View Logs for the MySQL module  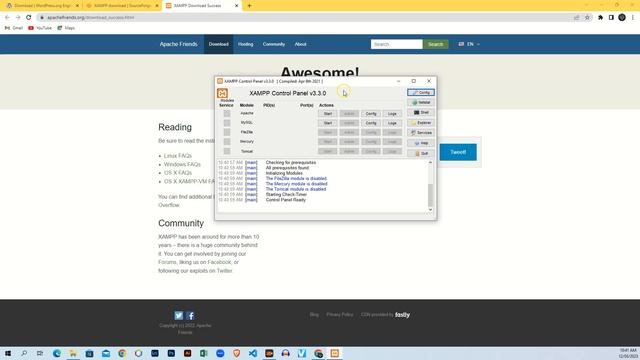click(392, 123)
